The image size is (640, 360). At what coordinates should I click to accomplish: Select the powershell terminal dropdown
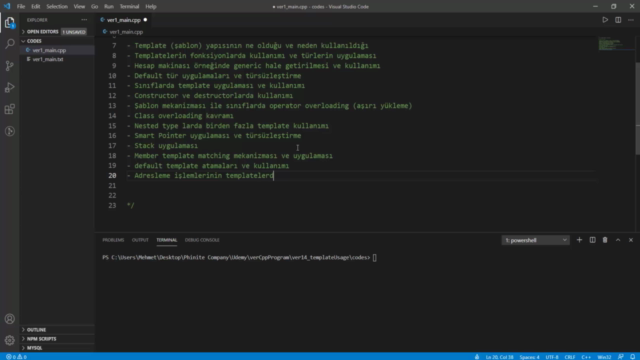tap(535, 240)
